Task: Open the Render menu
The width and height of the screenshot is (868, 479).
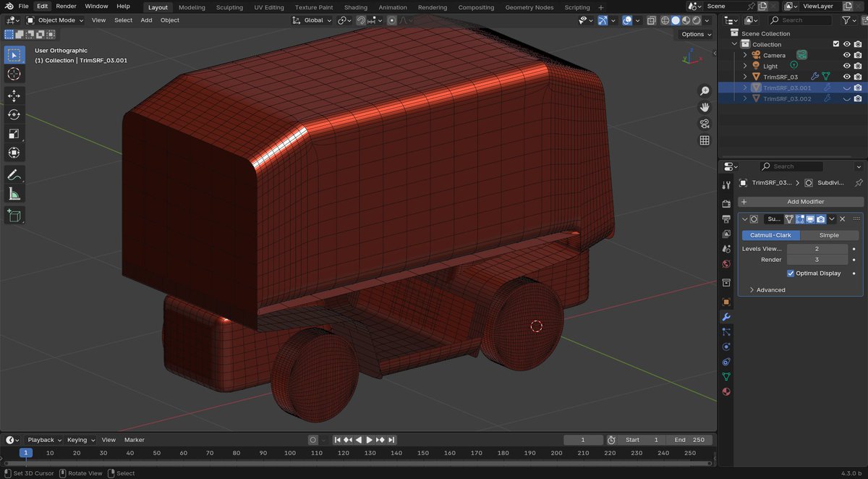Action: pyautogui.click(x=66, y=6)
